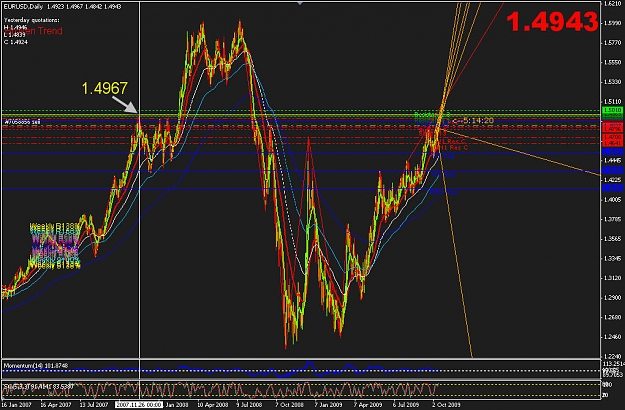Click the 1.5550 value on price scale
The width and height of the screenshot is (625, 410).
click(x=613, y=63)
